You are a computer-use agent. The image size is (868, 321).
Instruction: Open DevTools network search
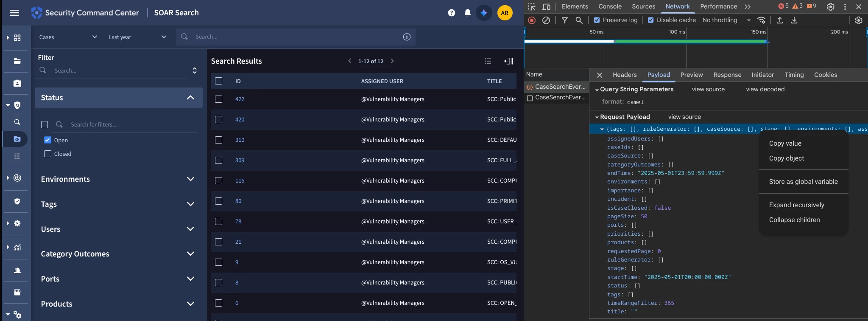579,20
